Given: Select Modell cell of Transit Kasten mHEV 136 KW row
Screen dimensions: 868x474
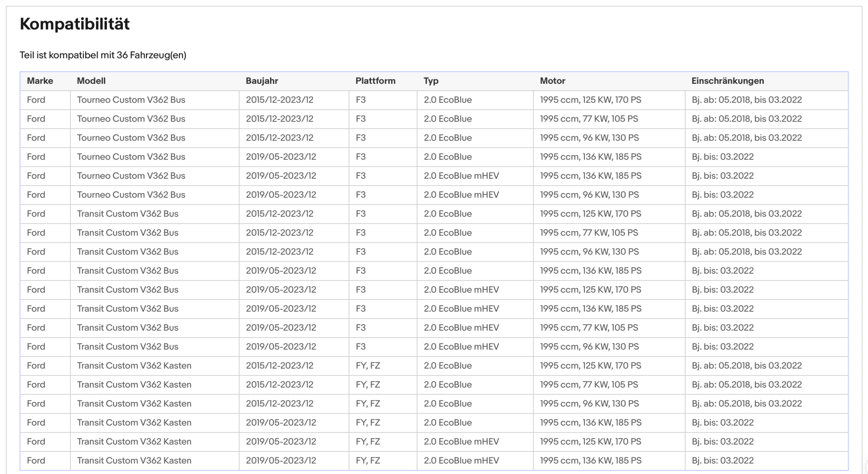Looking at the screenshot, I should tap(155, 461).
